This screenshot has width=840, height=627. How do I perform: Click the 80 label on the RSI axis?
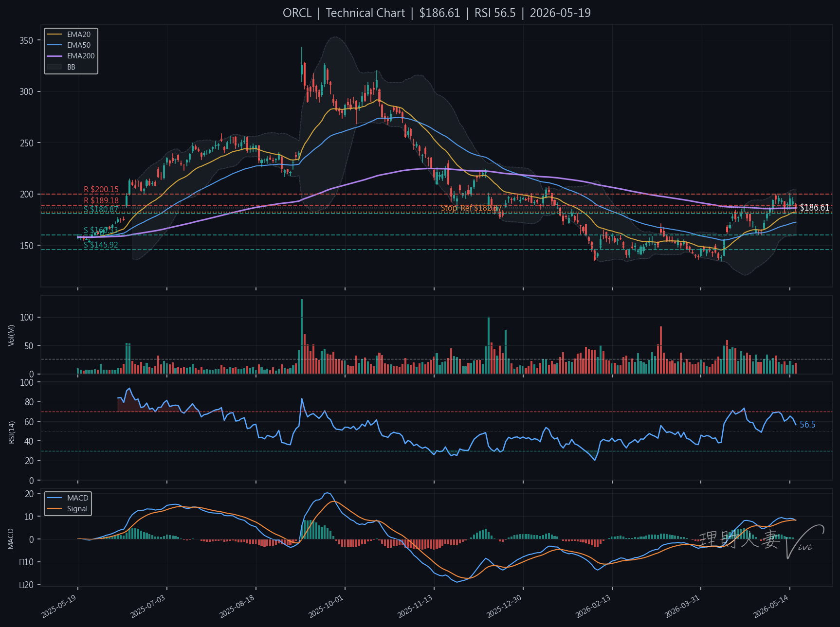(x=29, y=402)
